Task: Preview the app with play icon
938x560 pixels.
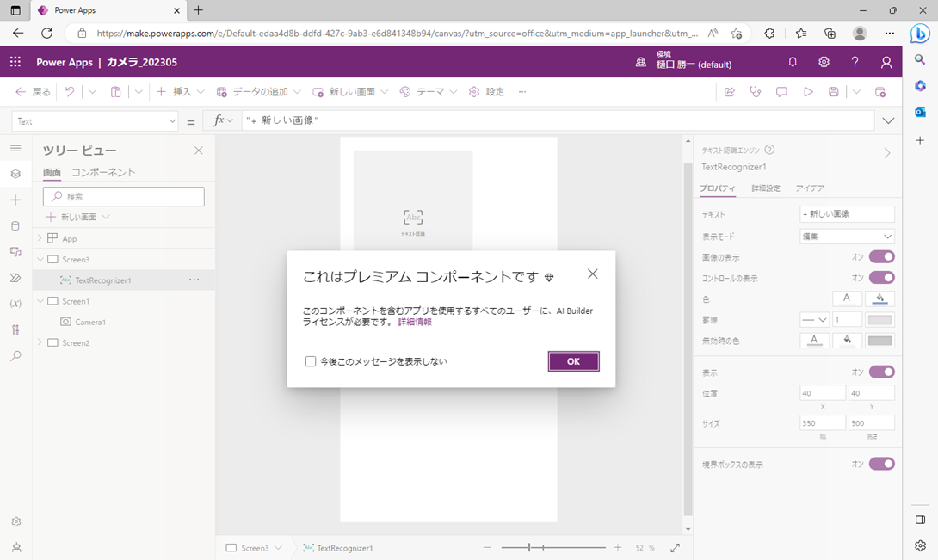Action: tap(808, 91)
